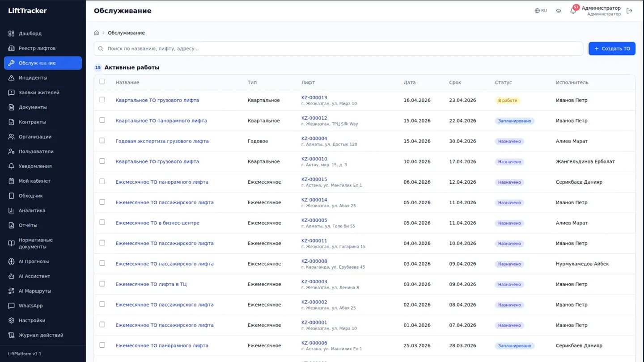Screen dimensions: 644x362
Task: Click the В работе status badge
Action: click(x=508, y=101)
